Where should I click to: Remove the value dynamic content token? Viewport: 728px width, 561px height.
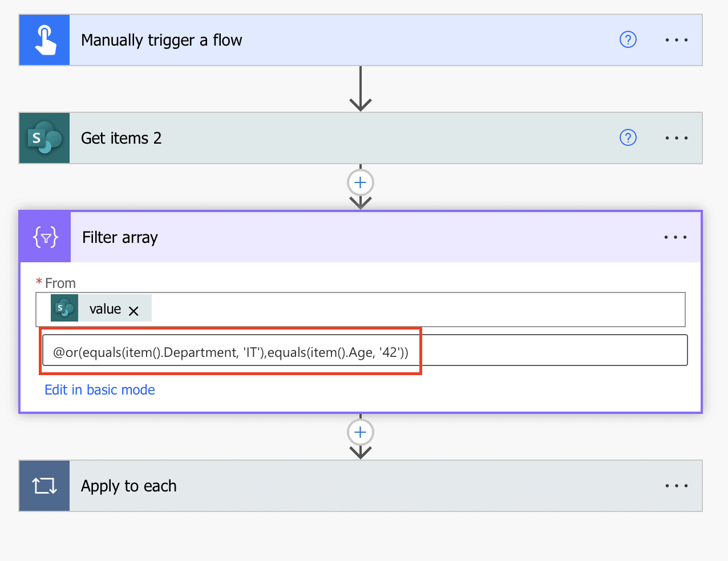pyautogui.click(x=135, y=310)
